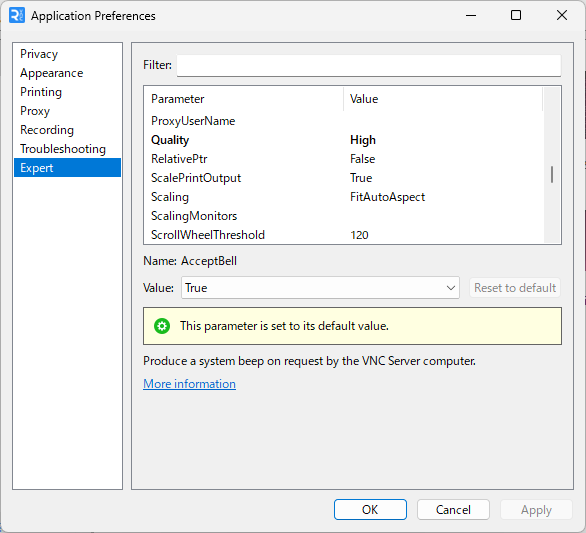Screen dimensions: 586x533
Task: Minimize the Application Preferences window
Action: pos(471,16)
